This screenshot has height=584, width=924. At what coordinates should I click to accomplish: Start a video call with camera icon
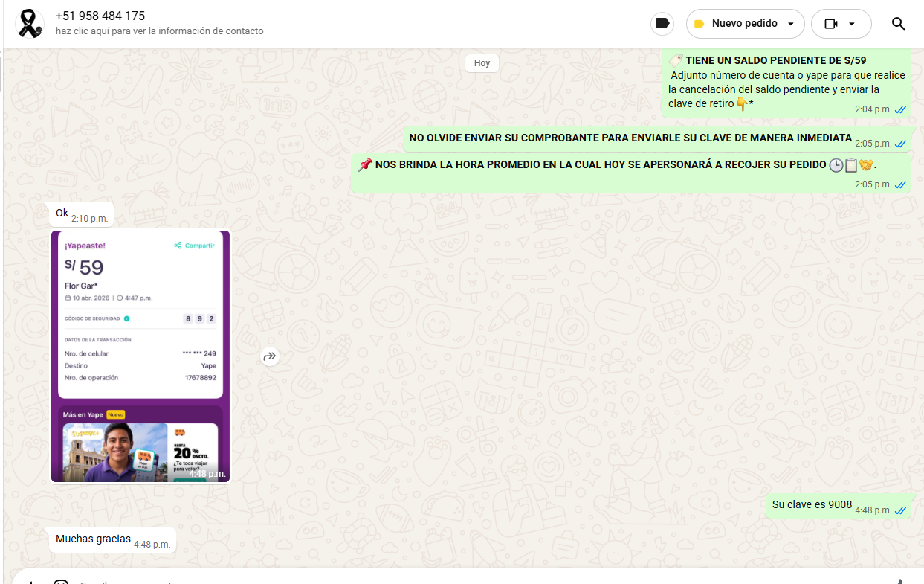[831, 24]
